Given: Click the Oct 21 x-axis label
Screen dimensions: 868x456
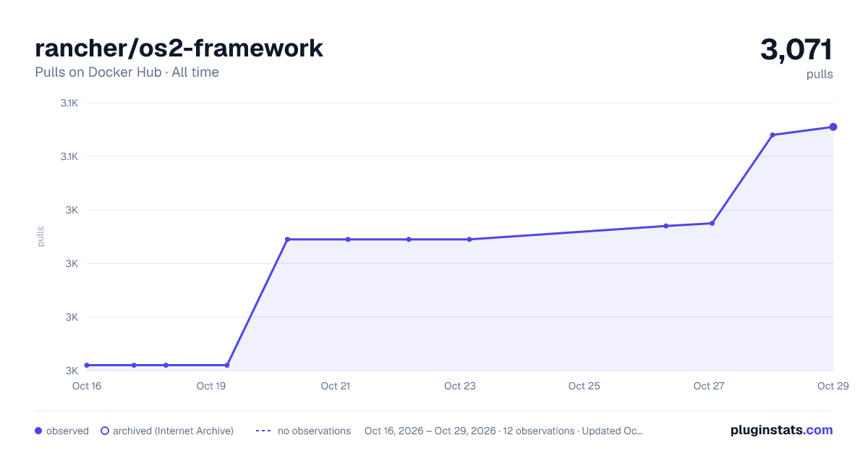Looking at the screenshot, I should click(336, 386).
